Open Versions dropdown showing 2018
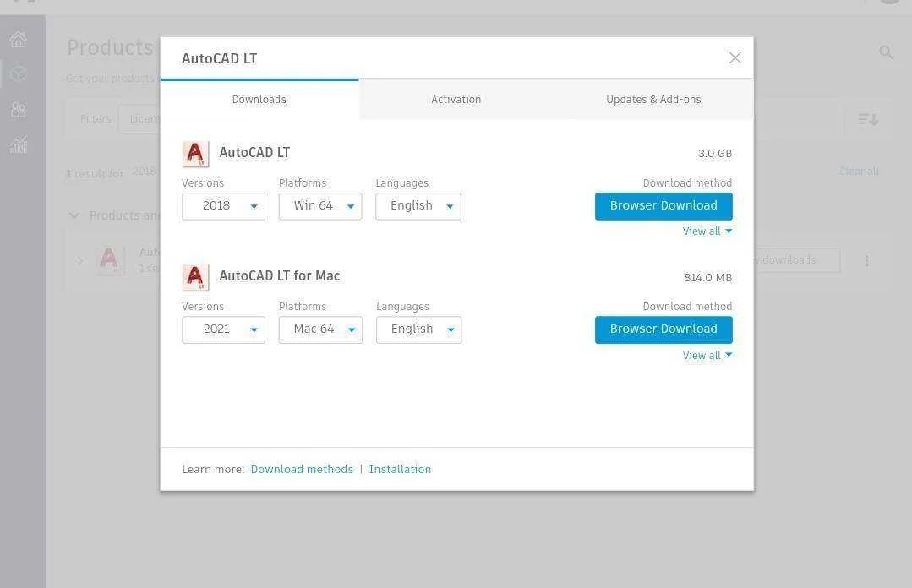The height and width of the screenshot is (588, 912). 223,206
